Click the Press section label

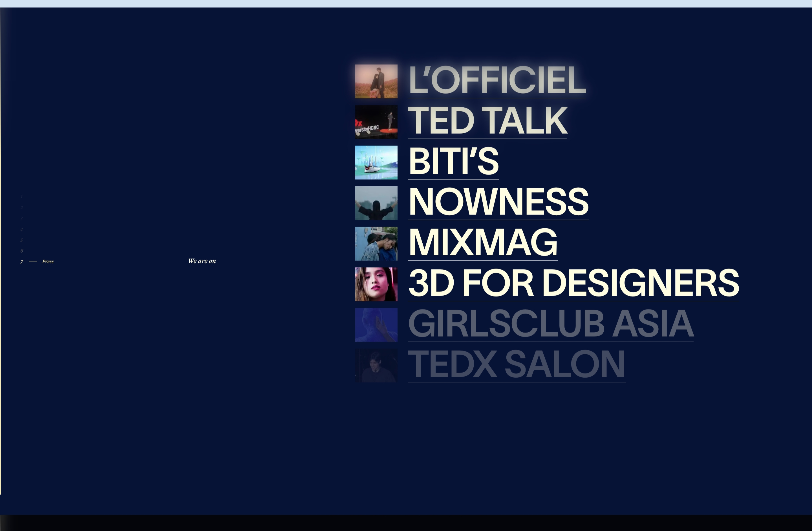click(x=48, y=262)
